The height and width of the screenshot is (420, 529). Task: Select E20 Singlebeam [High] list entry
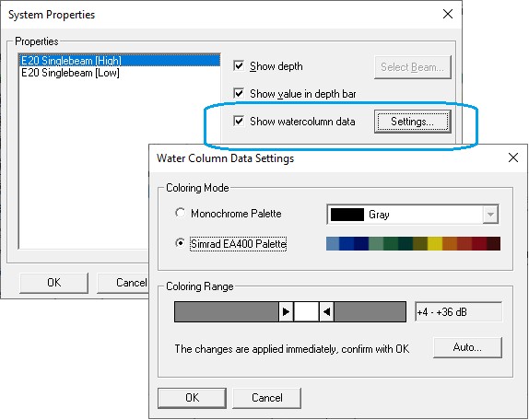[120, 61]
